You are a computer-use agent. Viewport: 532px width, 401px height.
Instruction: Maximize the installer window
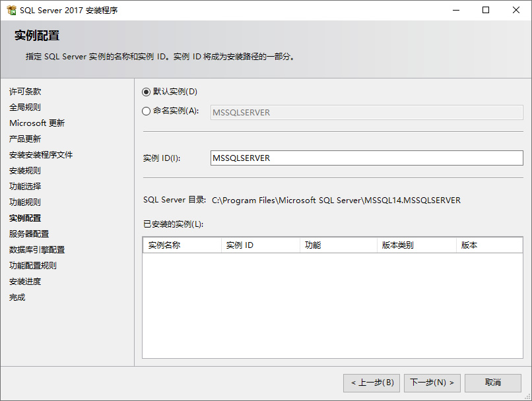486,11
